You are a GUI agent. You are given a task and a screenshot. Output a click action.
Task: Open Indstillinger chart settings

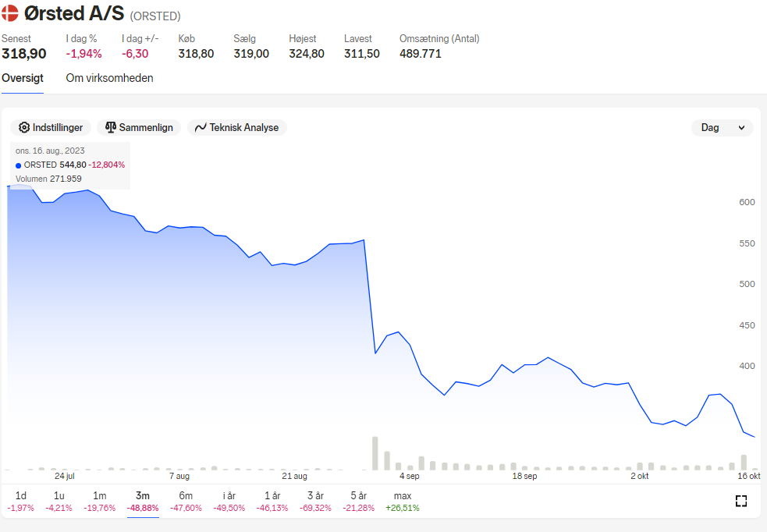pos(51,128)
